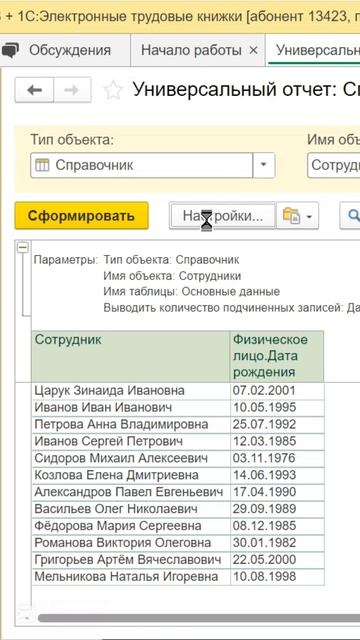This screenshot has height=640, width=360.
Task: Select the cell Васильев Олег Николаевич
Action: click(131, 509)
